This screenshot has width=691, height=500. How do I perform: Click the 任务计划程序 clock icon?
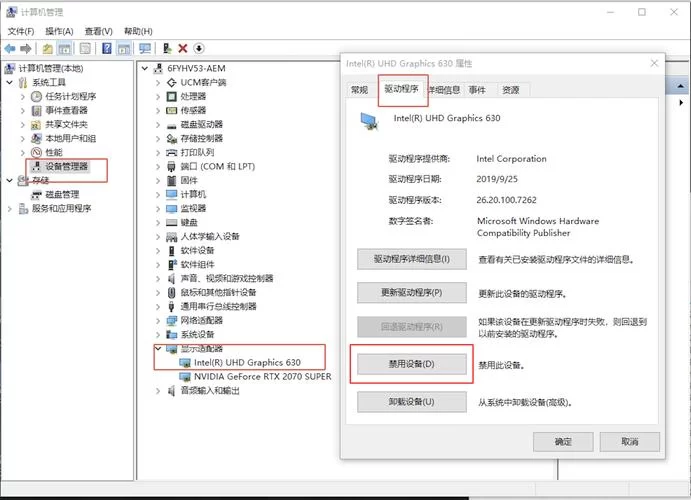pyautogui.click(x=37, y=96)
